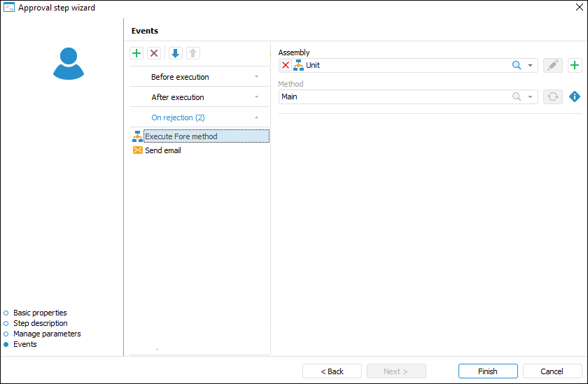The width and height of the screenshot is (588, 384).
Task: Go to Basic properties step
Action: pos(40,313)
